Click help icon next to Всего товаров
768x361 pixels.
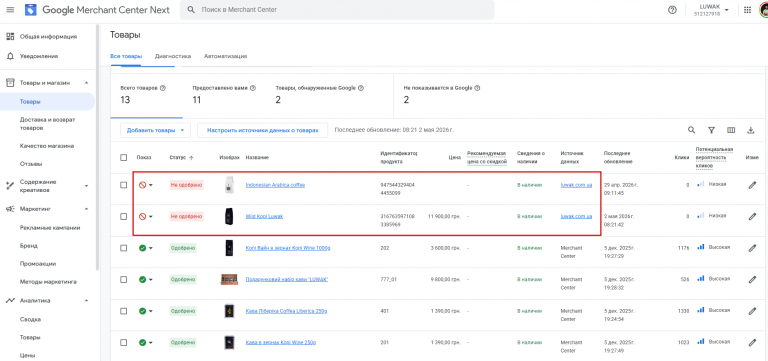coord(163,88)
